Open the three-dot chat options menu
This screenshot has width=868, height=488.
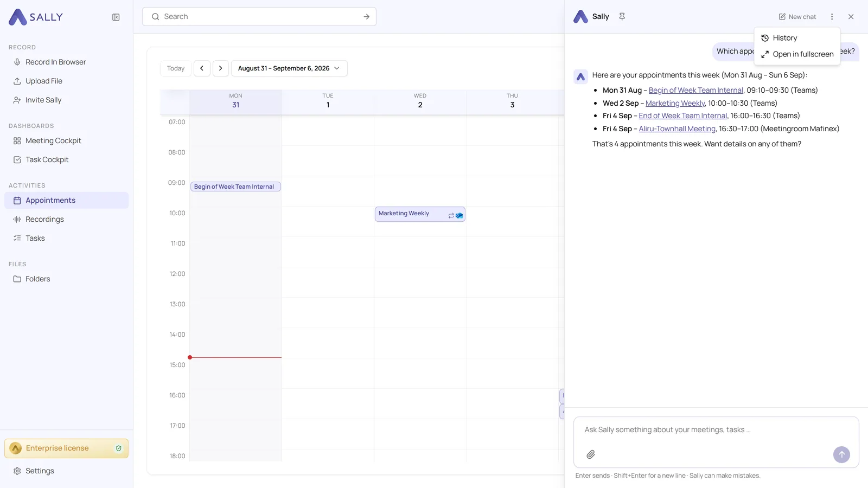point(832,17)
